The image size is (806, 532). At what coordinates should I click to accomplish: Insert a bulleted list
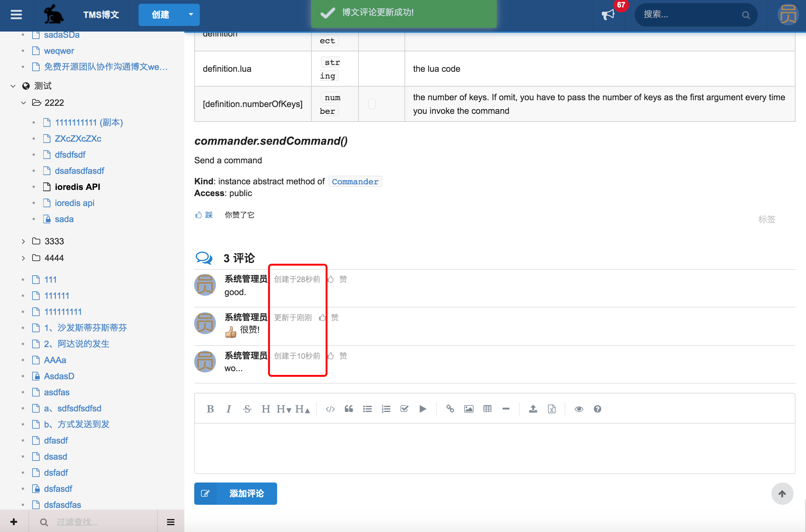[367, 409]
